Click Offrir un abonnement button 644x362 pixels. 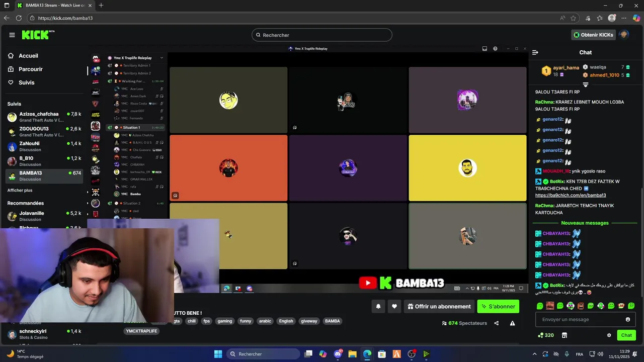440,306
